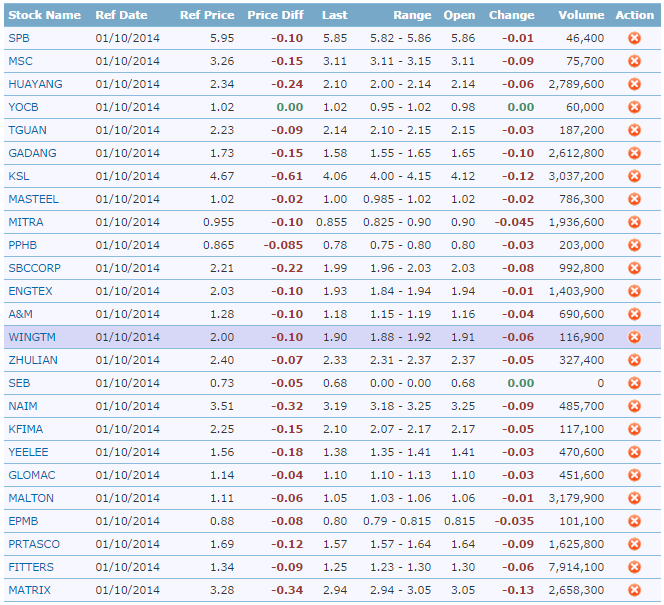Remove MALTON using the action icon
This screenshot has height=605, width=664.
(x=634, y=498)
